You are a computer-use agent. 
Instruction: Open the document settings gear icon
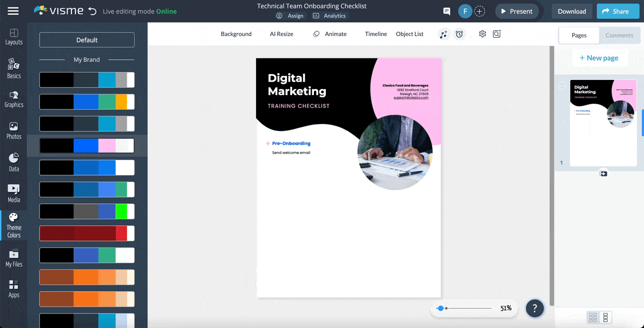click(x=482, y=33)
